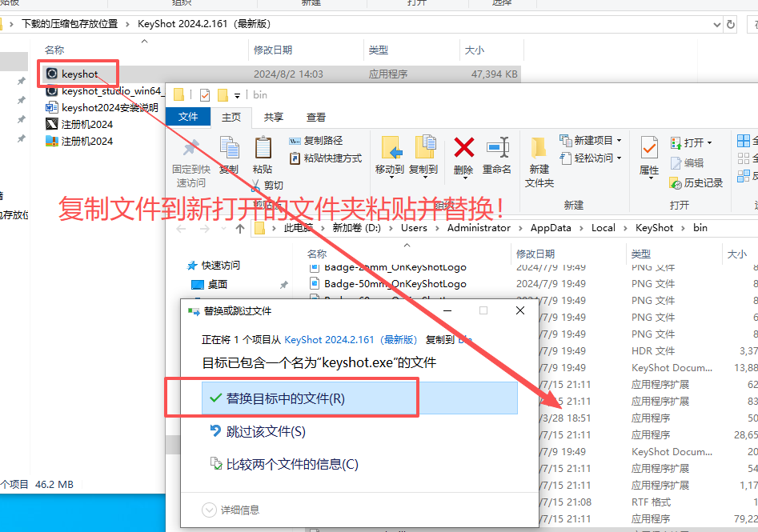The height and width of the screenshot is (532, 758).
Task: Click the 粘贴 clipboard paste icon
Action: click(x=263, y=147)
